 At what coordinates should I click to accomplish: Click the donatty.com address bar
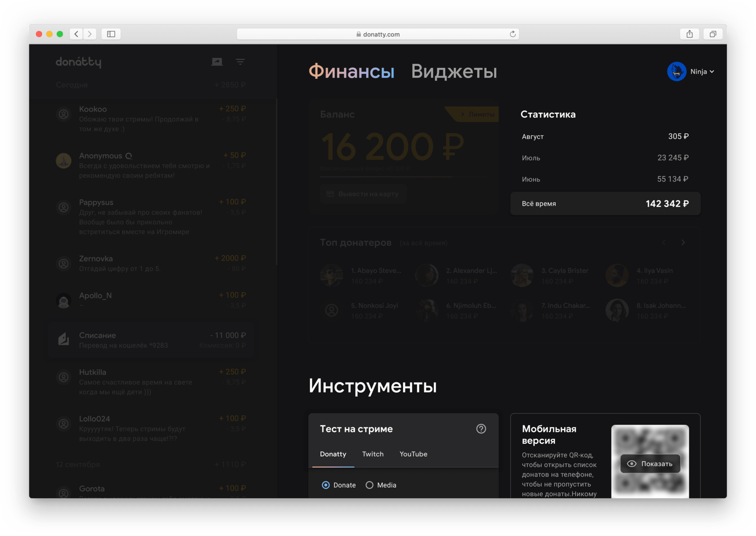click(x=378, y=34)
